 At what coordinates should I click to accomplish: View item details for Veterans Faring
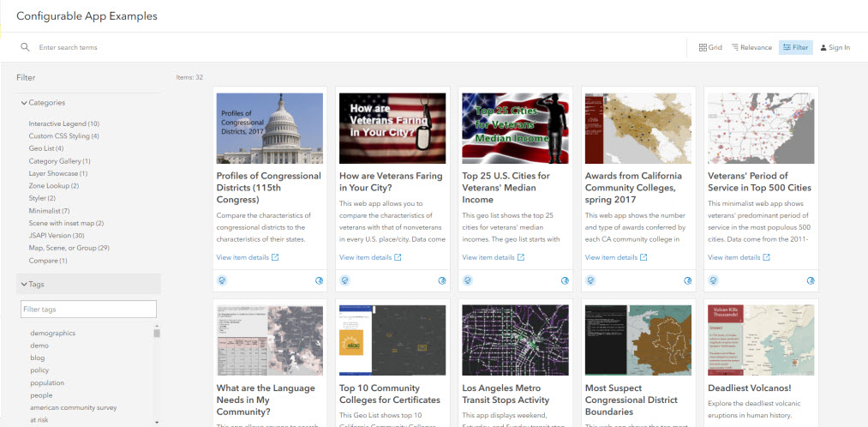pos(365,257)
